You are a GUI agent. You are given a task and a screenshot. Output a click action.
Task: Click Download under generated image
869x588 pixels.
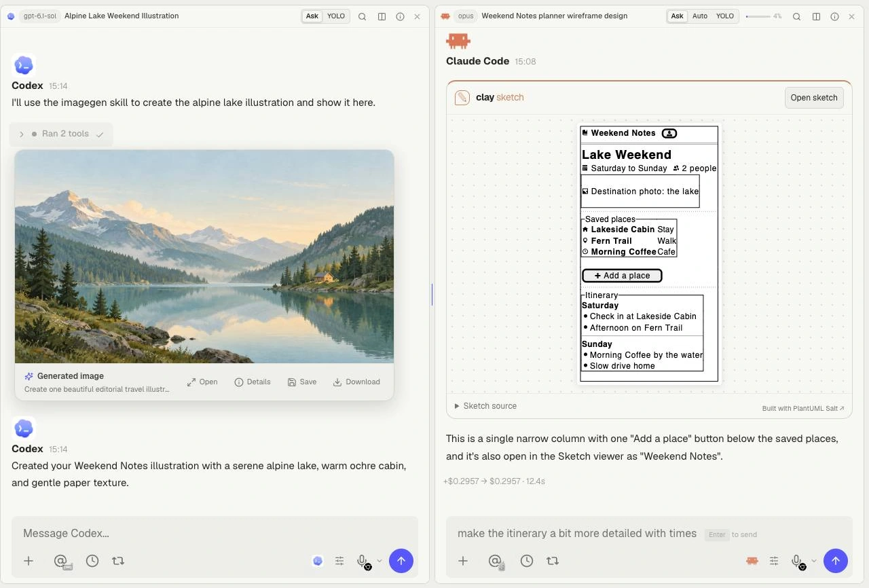[356, 382]
